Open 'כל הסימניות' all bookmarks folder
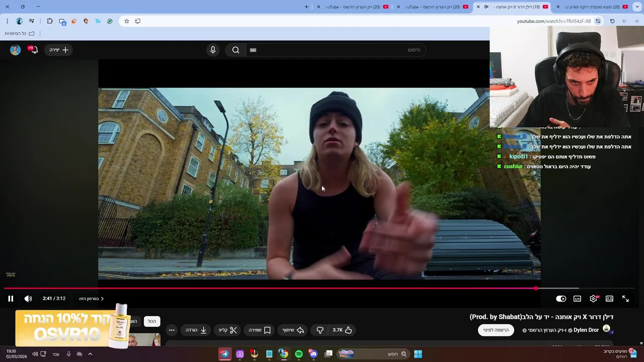The width and height of the screenshot is (644, 362). (19, 34)
